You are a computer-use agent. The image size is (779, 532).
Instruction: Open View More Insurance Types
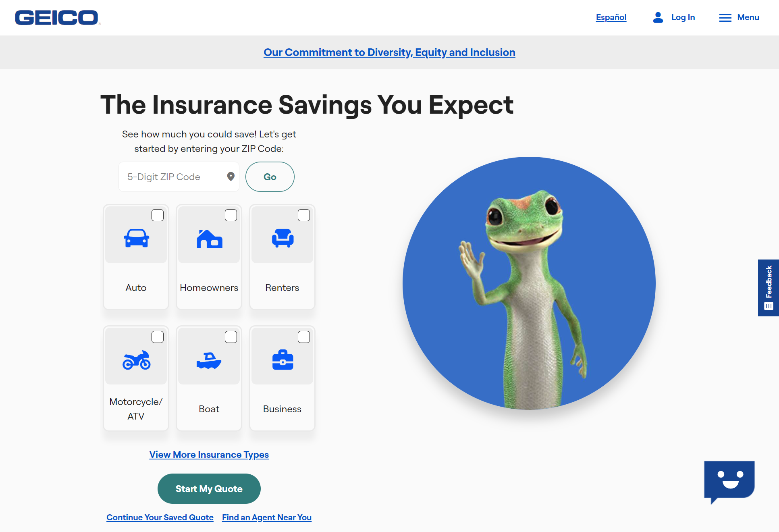click(208, 455)
